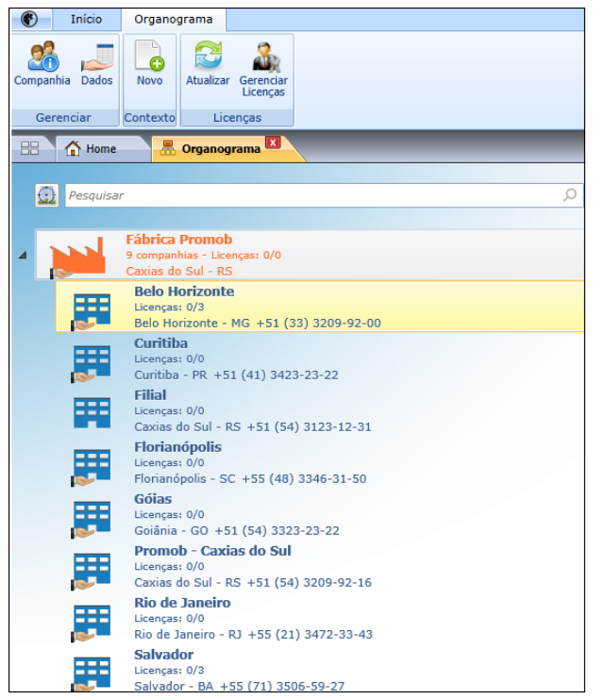Click 'Licenças: 0/0' under Rio de Janeiro
The image size is (606, 700).
[169, 618]
